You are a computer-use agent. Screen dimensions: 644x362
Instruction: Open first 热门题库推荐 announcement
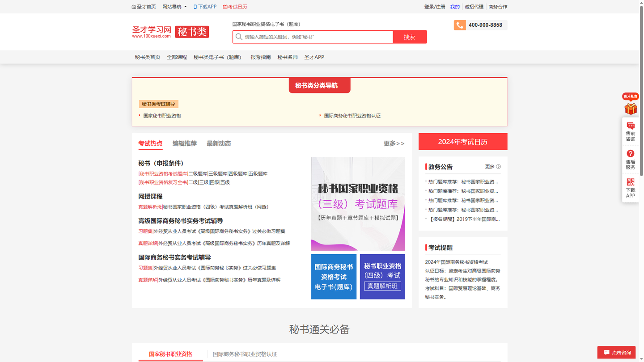tap(463, 182)
